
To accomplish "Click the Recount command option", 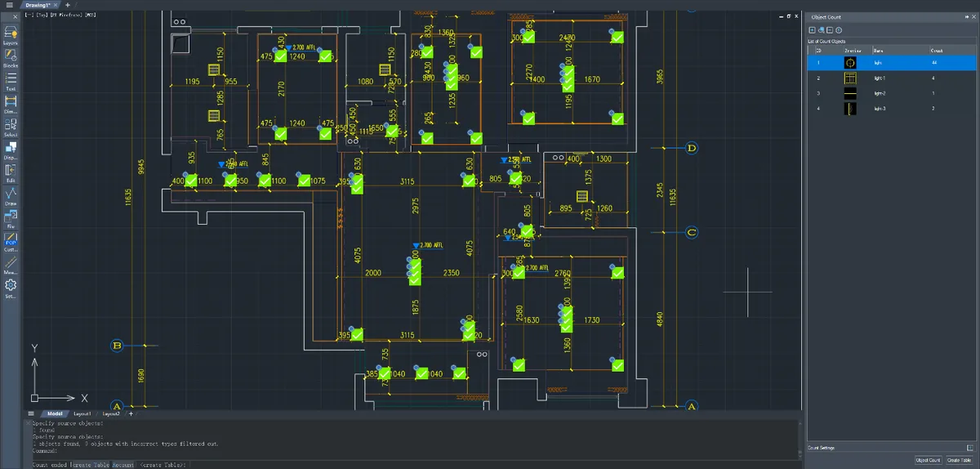I will [x=122, y=464].
